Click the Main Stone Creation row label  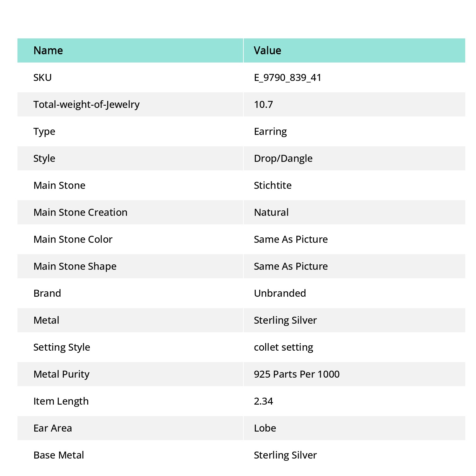pyautogui.click(x=80, y=212)
